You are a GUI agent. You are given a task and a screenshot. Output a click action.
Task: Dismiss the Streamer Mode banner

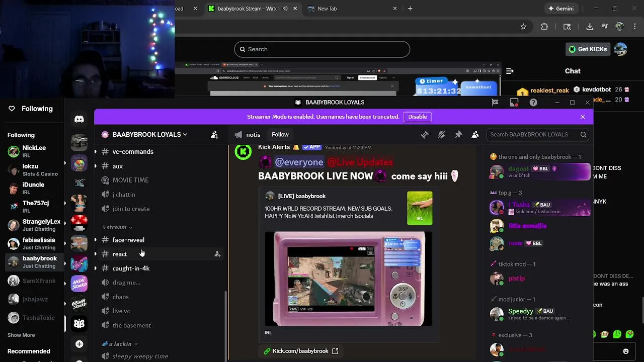point(583,117)
